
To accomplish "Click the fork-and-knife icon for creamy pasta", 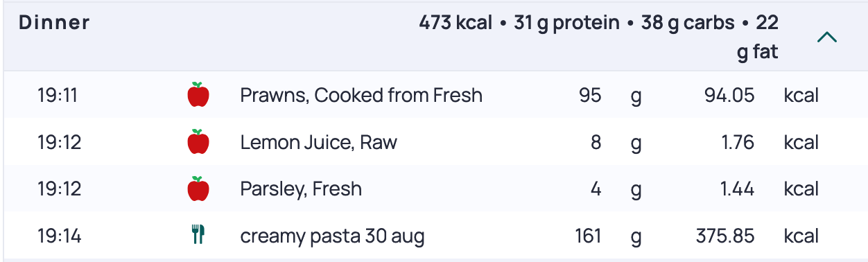I will (x=198, y=236).
